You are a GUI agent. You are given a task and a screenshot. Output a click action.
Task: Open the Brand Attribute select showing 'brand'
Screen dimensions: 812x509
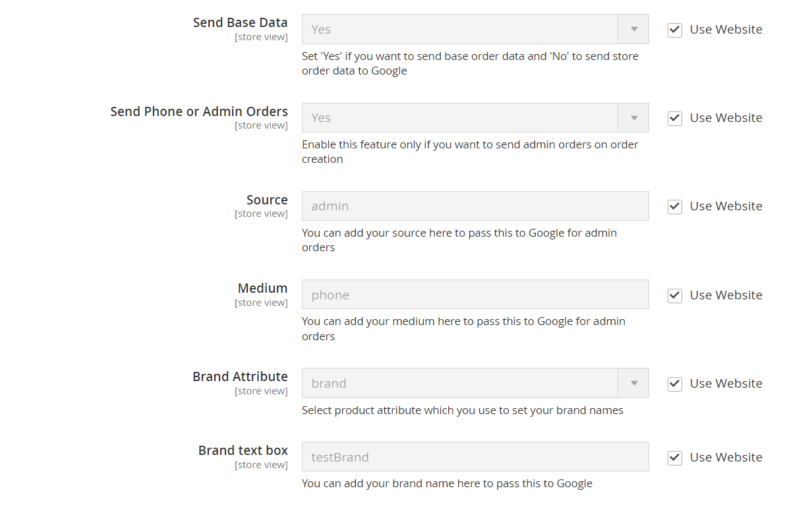(x=475, y=384)
